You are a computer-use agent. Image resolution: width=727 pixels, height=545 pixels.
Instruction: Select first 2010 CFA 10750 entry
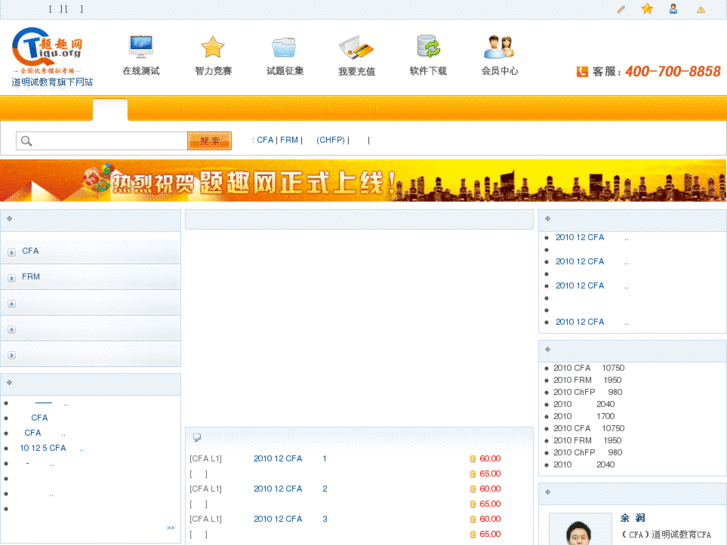point(589,368)
